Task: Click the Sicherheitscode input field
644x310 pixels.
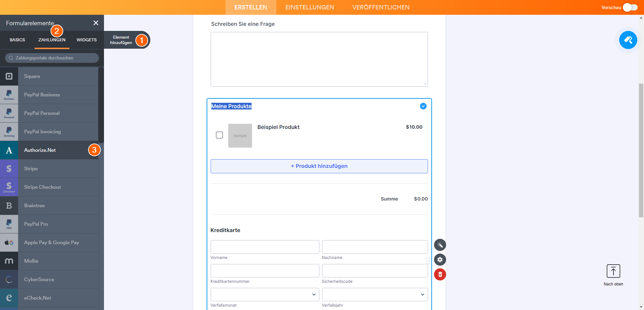Action: pos(375,271)
